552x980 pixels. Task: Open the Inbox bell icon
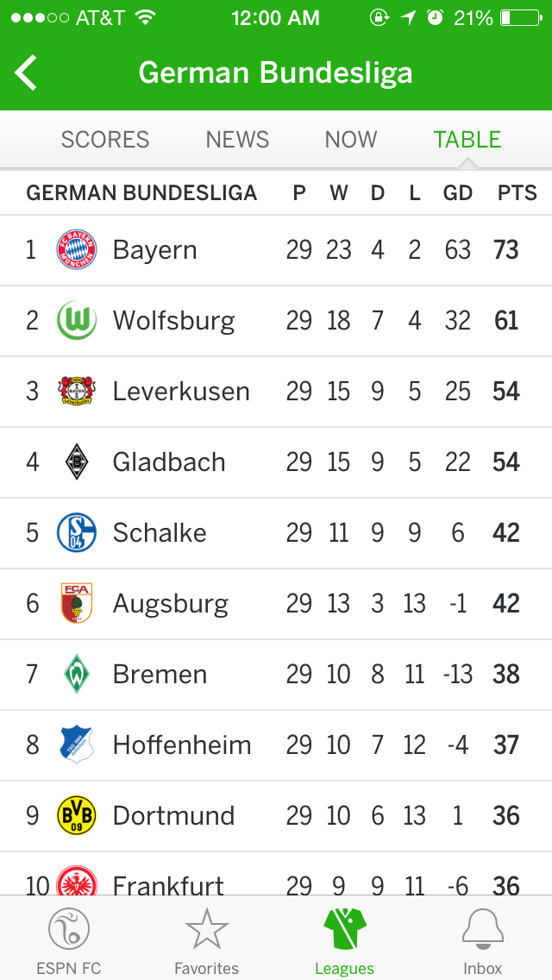click(x=483, y=929)
